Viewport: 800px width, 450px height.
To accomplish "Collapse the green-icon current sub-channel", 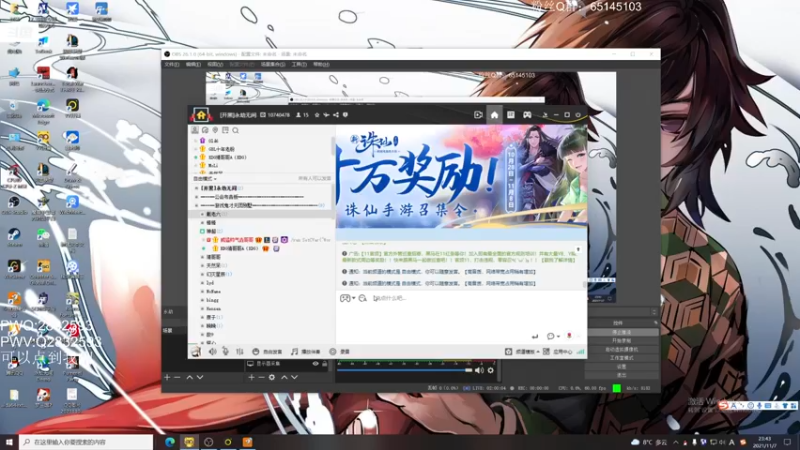I will [202, 231].
